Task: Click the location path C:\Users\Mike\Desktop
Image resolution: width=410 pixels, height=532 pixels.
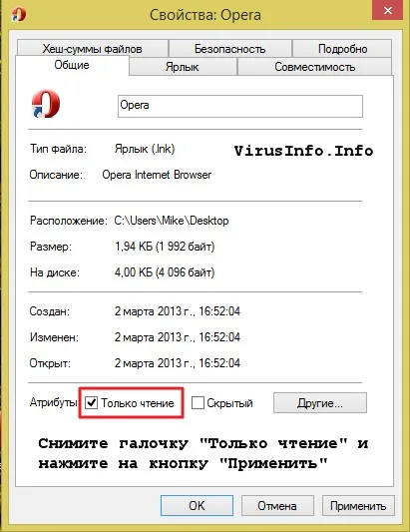Action: point(172,221)
